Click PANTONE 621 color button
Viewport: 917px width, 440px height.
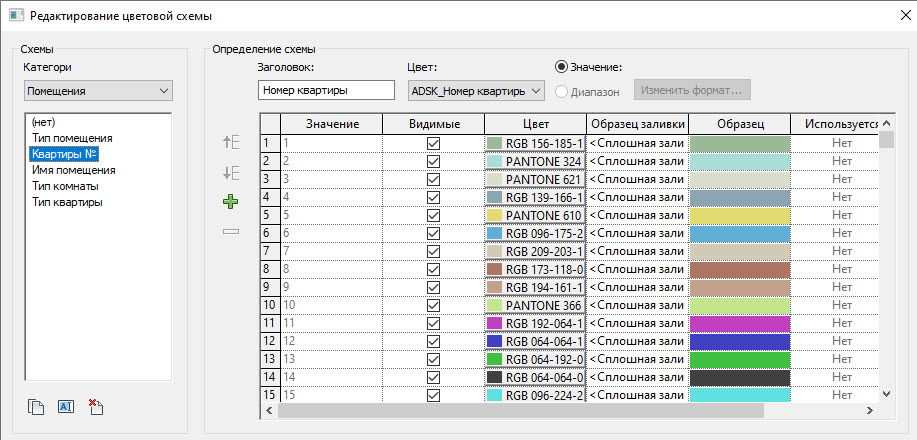click(536, 179)
